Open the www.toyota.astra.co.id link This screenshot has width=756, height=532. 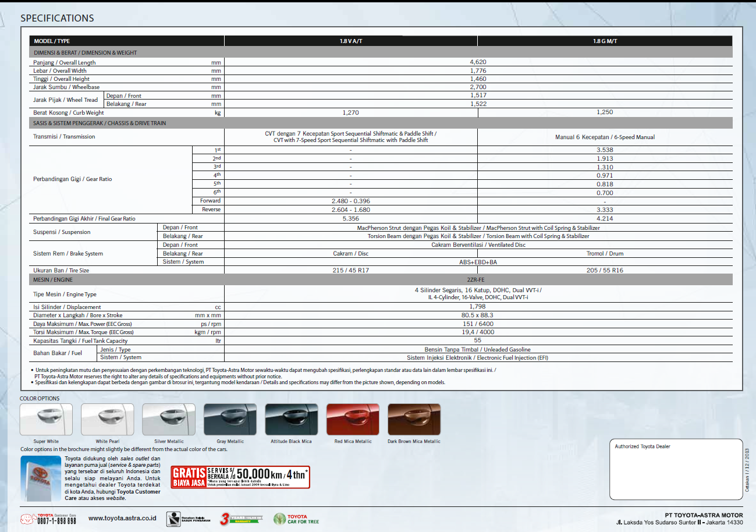coord(122,518)
